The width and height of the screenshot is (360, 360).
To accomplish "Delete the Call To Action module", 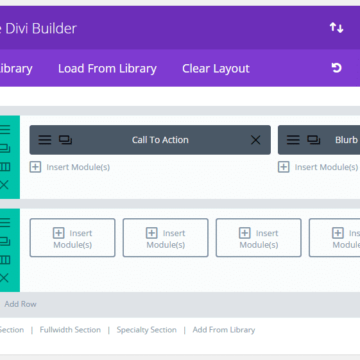I will click(x=255, y=140).
